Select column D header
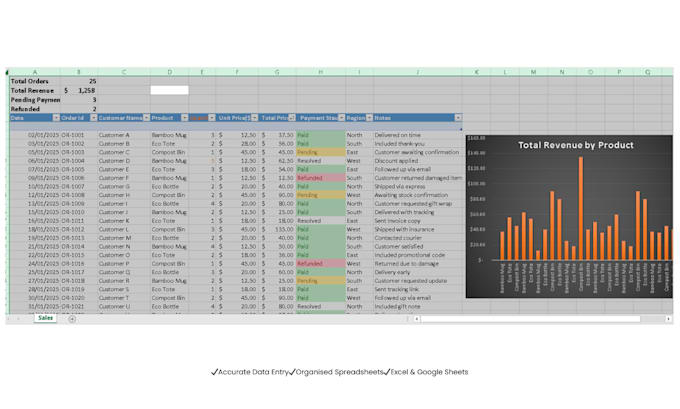 [170, 72]
